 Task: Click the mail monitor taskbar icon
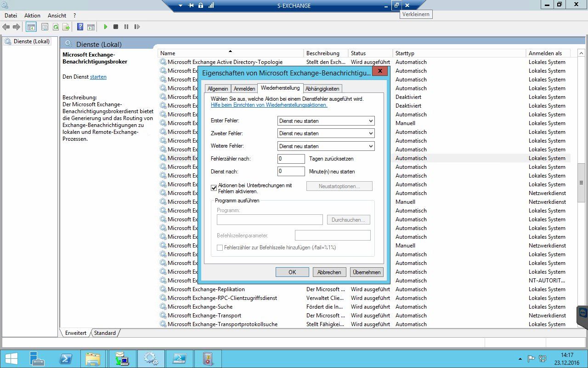pyautogui.click(x=122, y=359)
